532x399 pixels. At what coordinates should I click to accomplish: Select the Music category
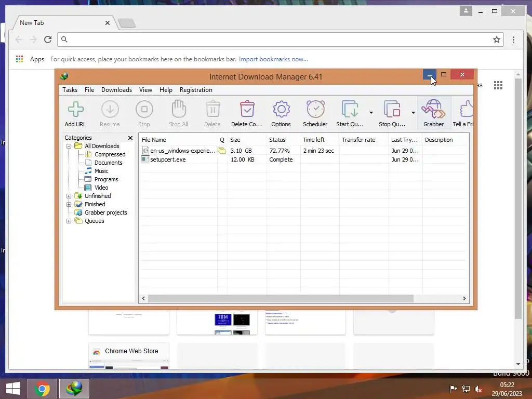[97, 171]
